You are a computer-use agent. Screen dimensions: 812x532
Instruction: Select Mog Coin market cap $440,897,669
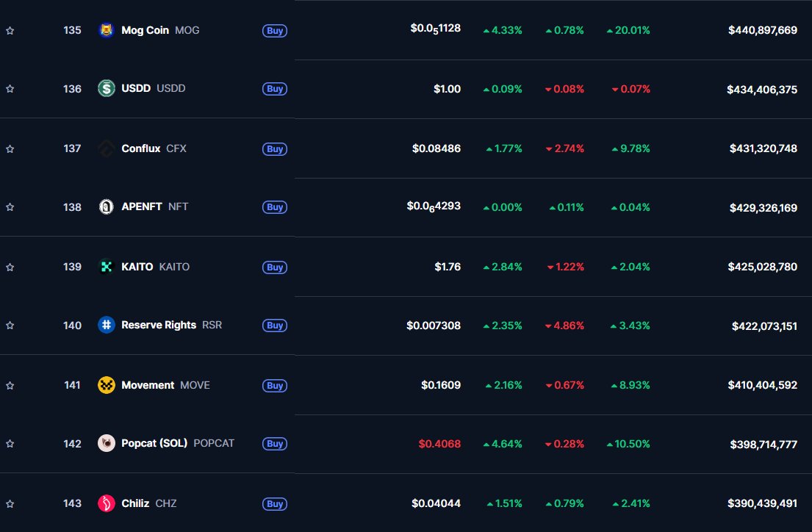coord(762,30)
